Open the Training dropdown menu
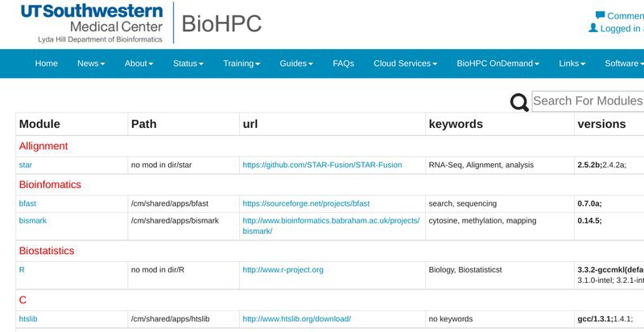Viewport: 644px width, 332px height. (x=242, y=64)
